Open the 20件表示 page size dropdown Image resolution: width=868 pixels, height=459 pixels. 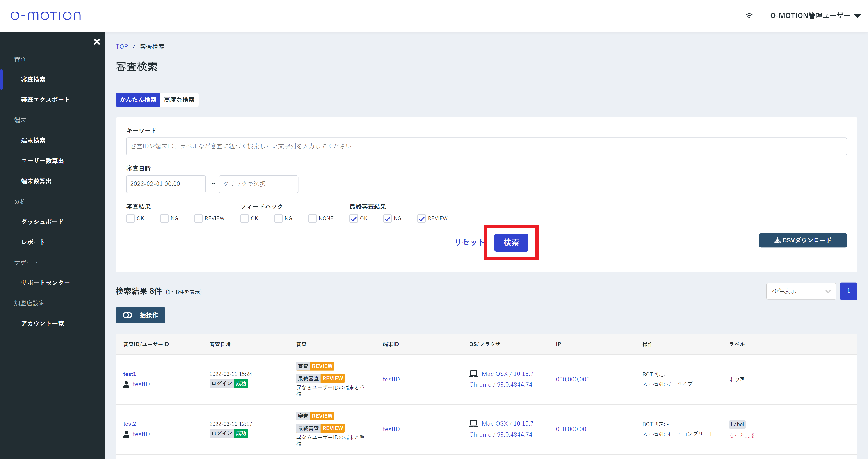(801, 291)
